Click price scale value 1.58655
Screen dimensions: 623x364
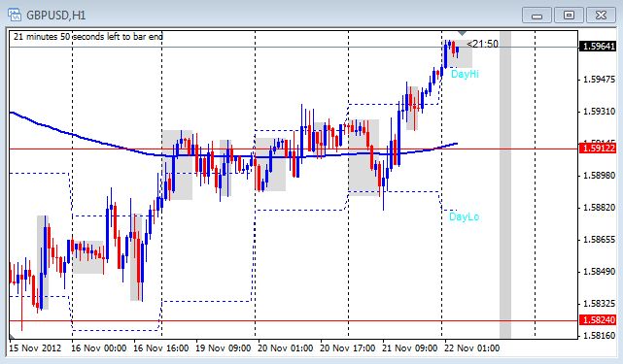pyautogui.click(x=599, y=240)
